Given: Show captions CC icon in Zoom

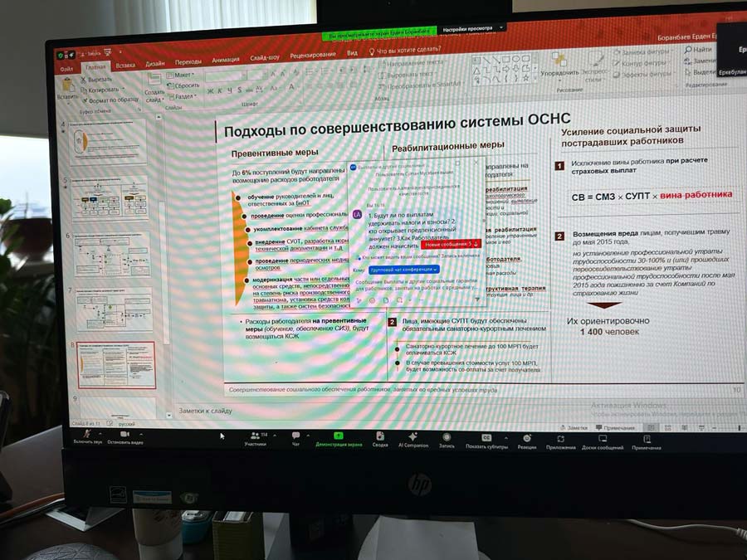Looking at the screenshot, I should (x=486, y=437).
